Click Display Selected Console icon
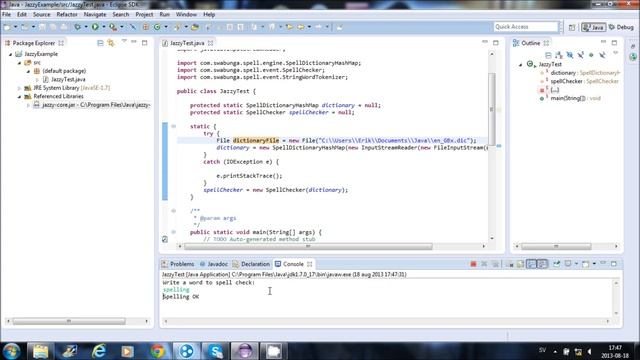Image resolution: width=640 pixels, height=360 pixels. 568,264
